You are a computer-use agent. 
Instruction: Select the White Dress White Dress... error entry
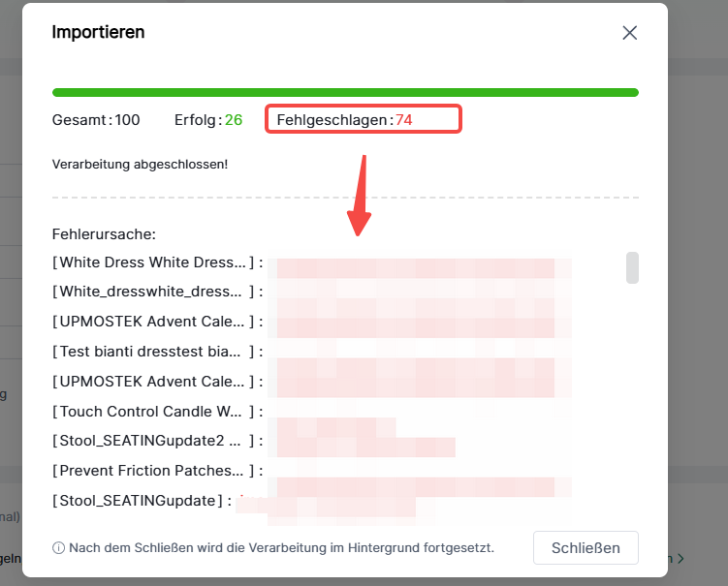(158, 262)
